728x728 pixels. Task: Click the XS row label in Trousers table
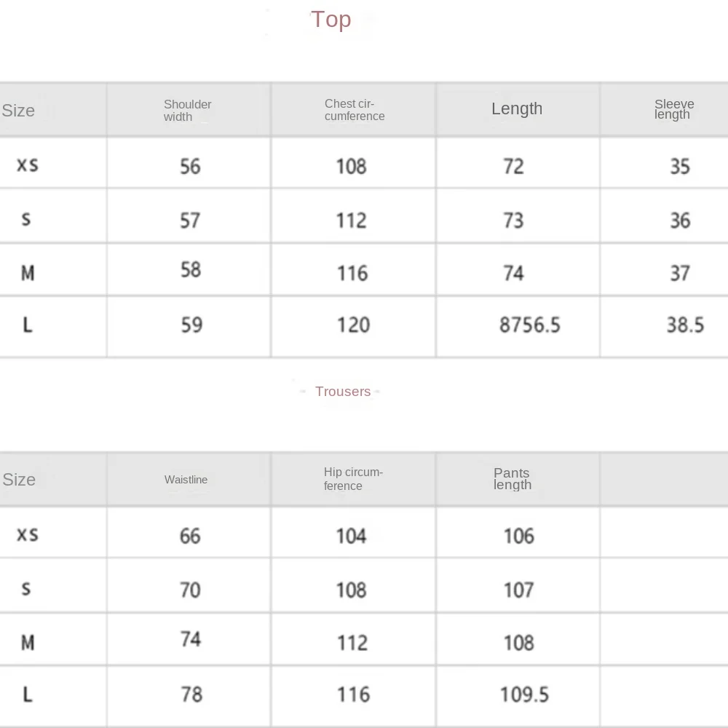[28, 535]
